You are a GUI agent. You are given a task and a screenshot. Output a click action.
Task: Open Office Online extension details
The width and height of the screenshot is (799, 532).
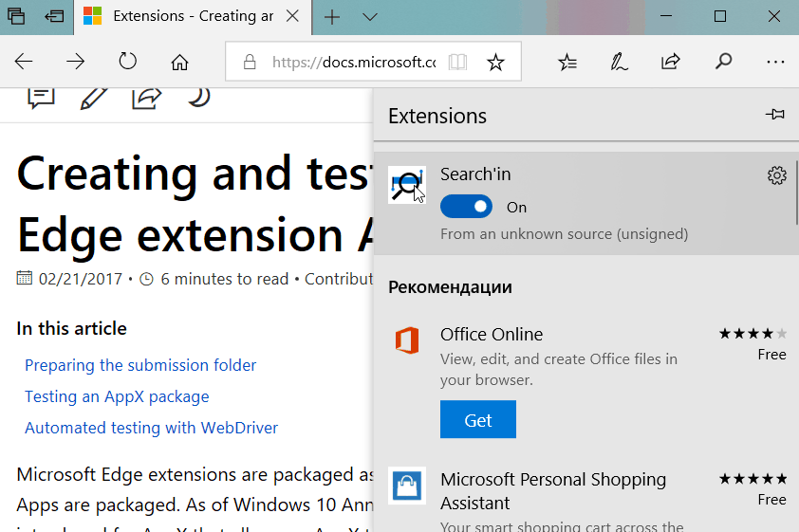(492, 335)
